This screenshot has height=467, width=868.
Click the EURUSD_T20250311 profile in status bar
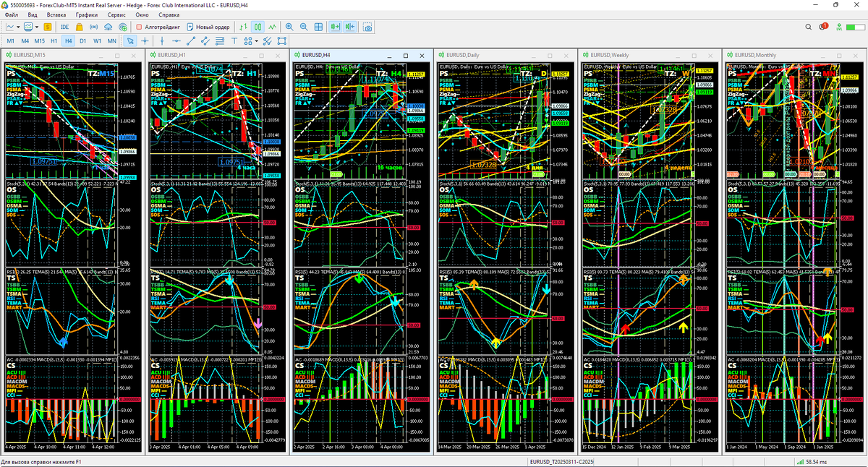click(x=561, y=461)
